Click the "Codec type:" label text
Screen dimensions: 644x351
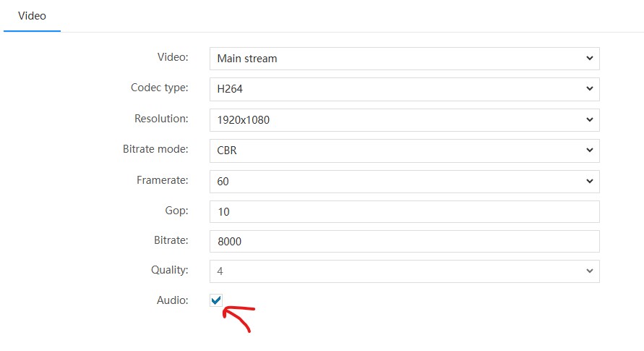[x=159, y=88]
